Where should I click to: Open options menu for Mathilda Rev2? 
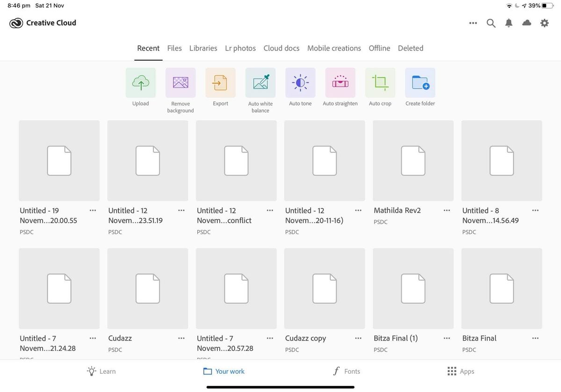(446, 210)
